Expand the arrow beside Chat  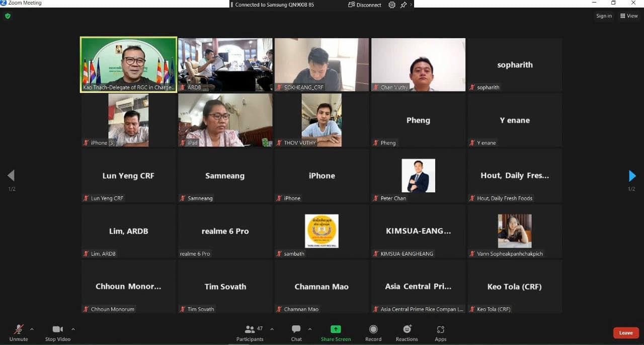click(310, 329)
